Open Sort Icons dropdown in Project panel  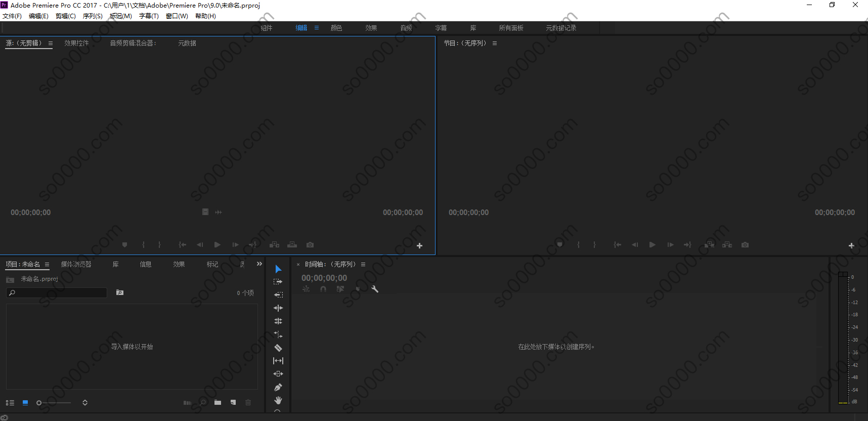point(85,403)
